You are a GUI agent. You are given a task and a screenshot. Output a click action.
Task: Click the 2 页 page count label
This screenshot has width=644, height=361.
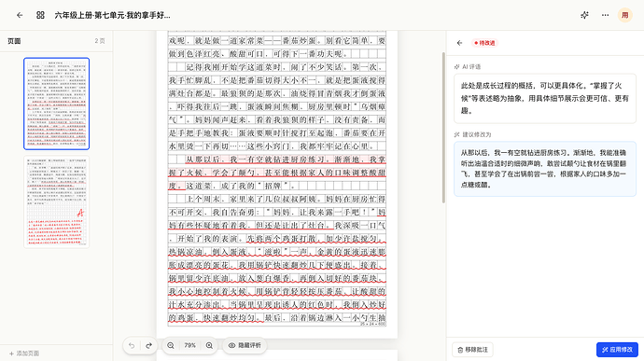pyautogui.click(x=99, y=41)
